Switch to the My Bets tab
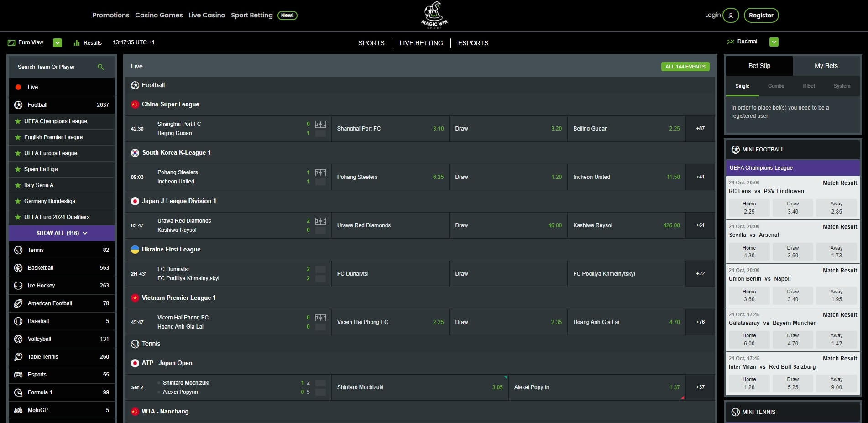868x423 pixels. pos(826,66)
